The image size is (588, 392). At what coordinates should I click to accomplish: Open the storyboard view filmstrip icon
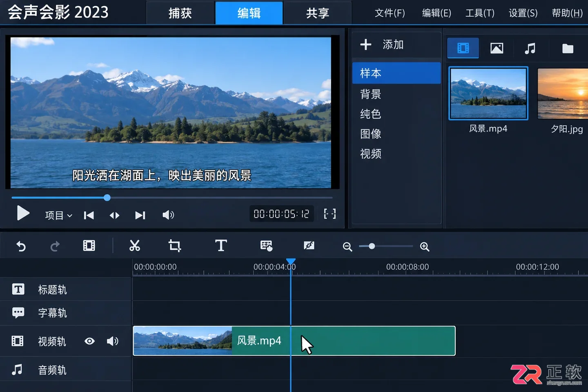89,245
